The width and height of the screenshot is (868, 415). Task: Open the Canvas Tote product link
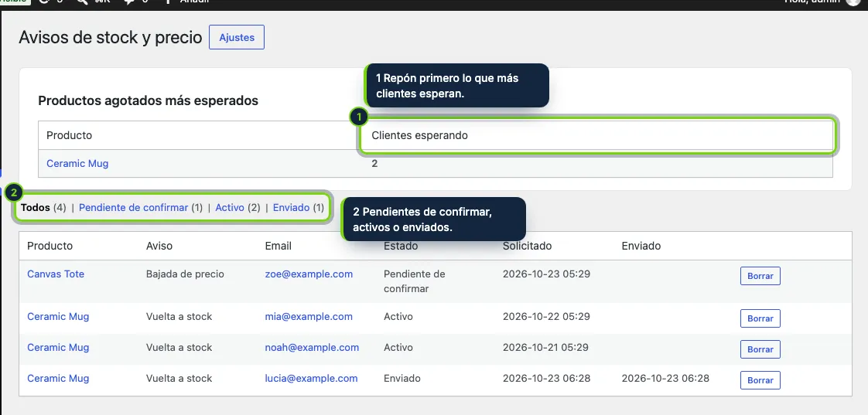tap(56, 274)
